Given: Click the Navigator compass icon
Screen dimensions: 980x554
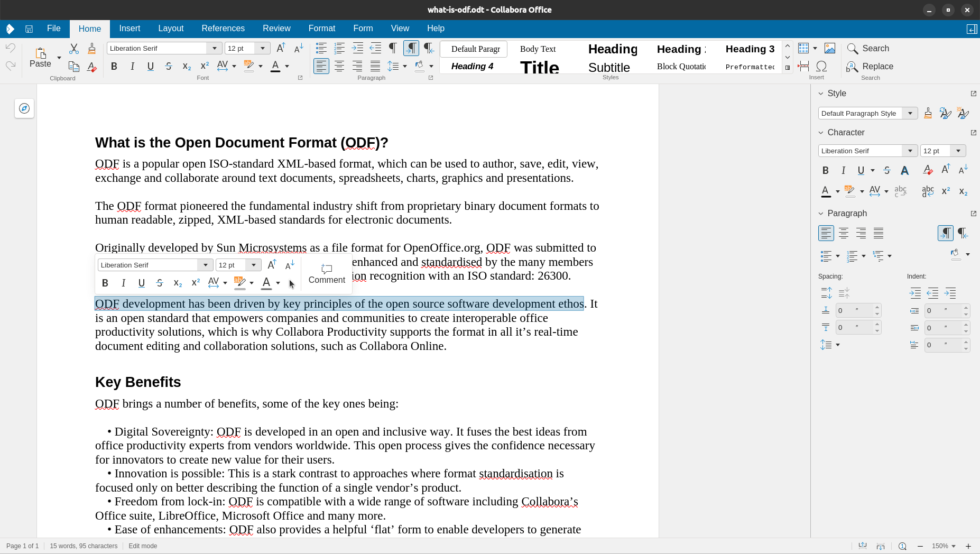Looking at the screenshot, I should (x=24, y=108).
